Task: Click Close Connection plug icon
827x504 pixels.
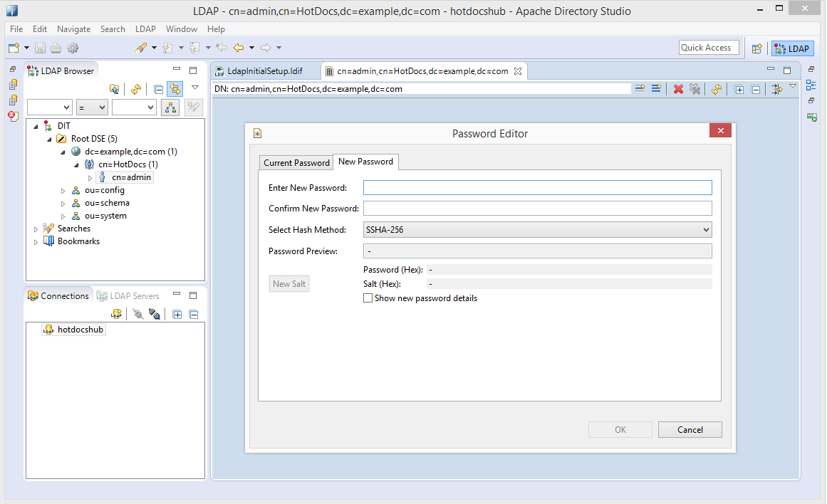Action: 154,314
